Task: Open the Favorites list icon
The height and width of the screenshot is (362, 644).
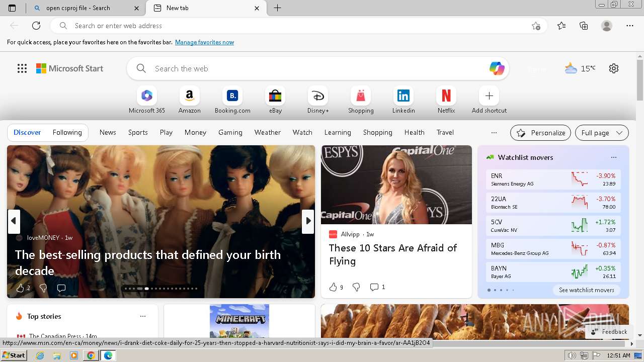Action: pyautogui.click(x=561, y=26)
